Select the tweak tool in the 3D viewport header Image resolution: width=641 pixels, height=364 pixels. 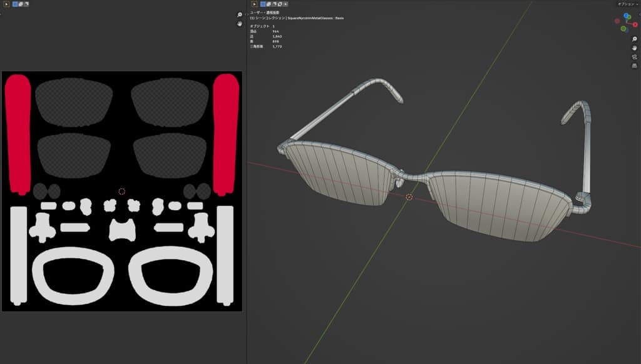pos(255,4)
